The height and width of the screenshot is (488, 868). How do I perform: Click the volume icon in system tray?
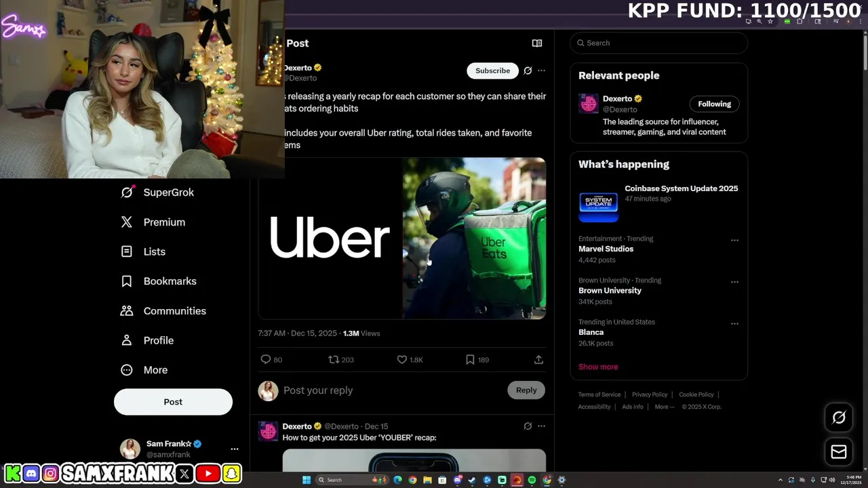(x=832, y=480)
